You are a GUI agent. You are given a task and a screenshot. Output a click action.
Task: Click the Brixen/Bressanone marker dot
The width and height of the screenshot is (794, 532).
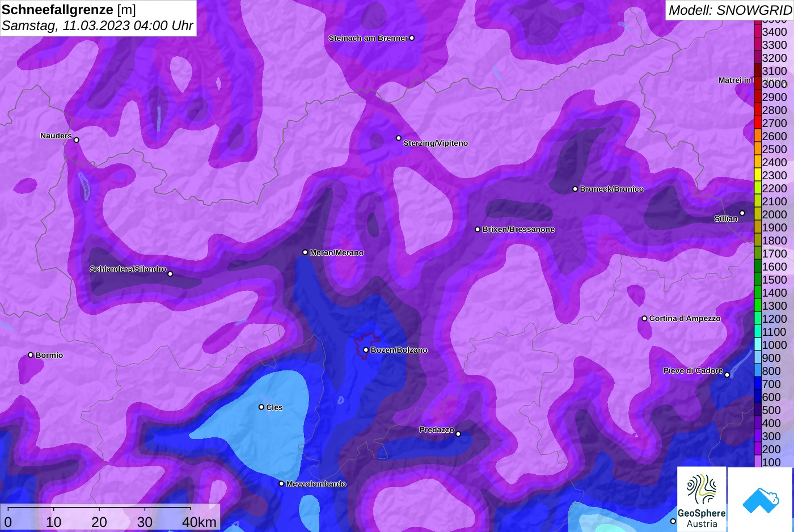coord(478,229)
